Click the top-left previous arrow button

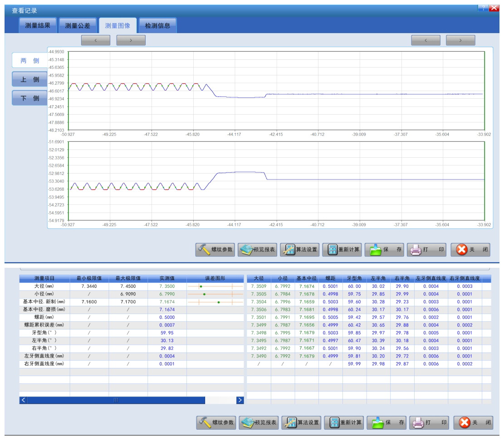[96, 40]
